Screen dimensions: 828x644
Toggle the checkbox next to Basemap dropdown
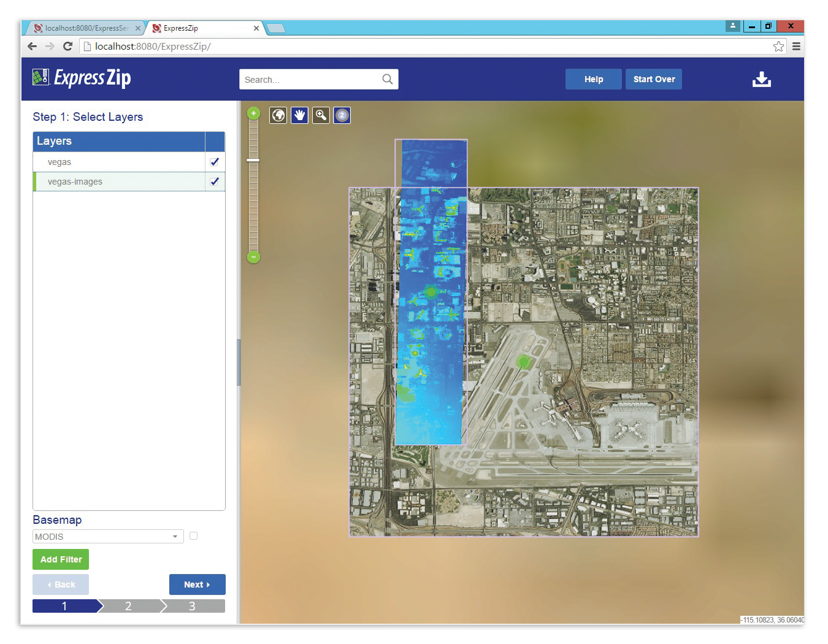coord(194,536)
